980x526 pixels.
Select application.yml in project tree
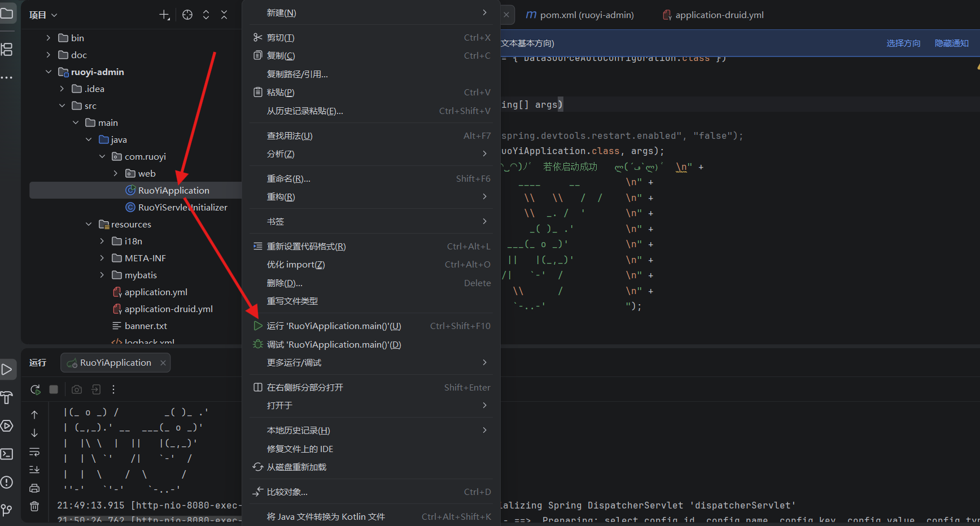150,292
